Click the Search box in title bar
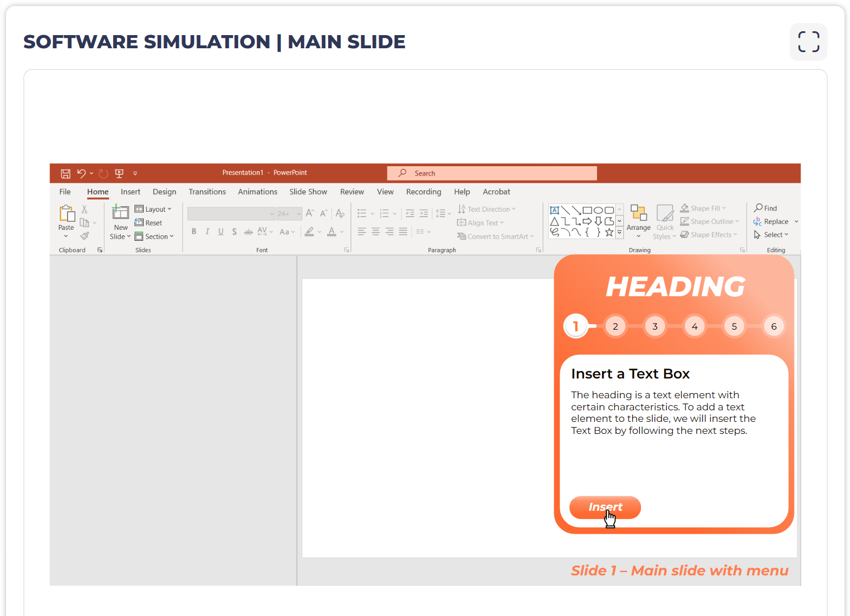This screenshot has width=850, height=616. pos(492,173)
